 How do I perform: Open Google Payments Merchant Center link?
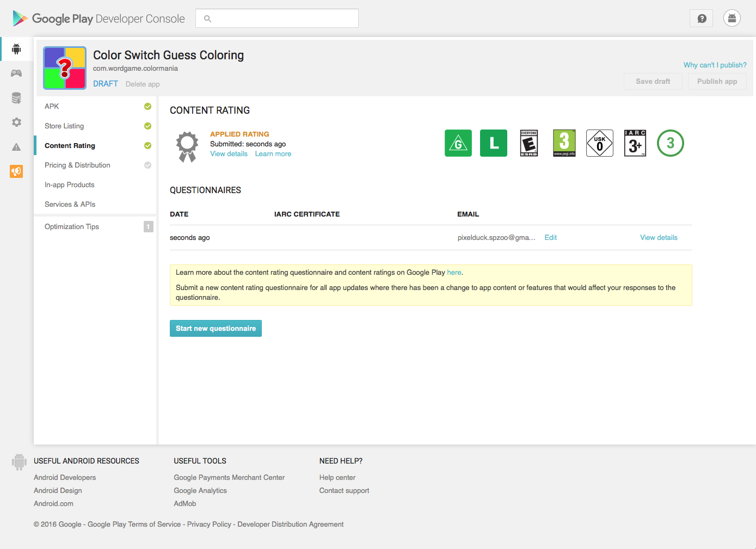(x=229, y=478)
